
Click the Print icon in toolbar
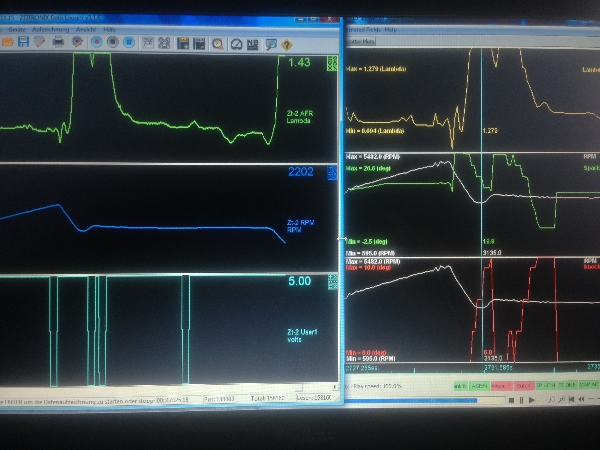tap(58, 43)
